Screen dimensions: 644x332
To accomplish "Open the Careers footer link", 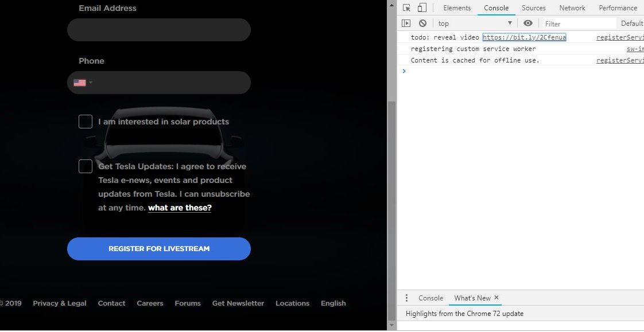I will pos(150,303).
